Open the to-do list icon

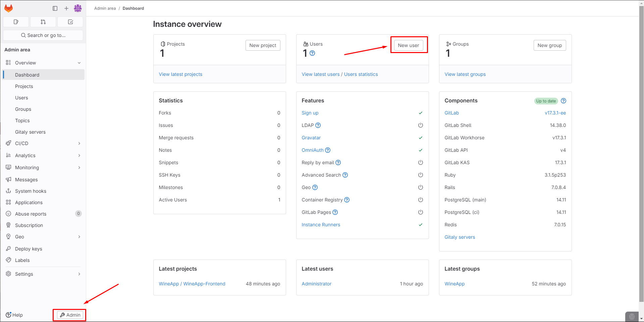tap(70, 22)
